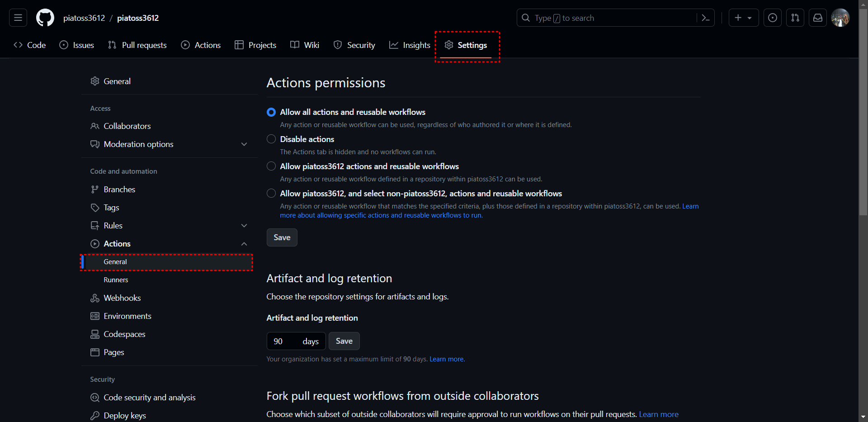This screenshot has width=868, height=422.
Task: Click the Code security scan icon
Action: (95, 398)
